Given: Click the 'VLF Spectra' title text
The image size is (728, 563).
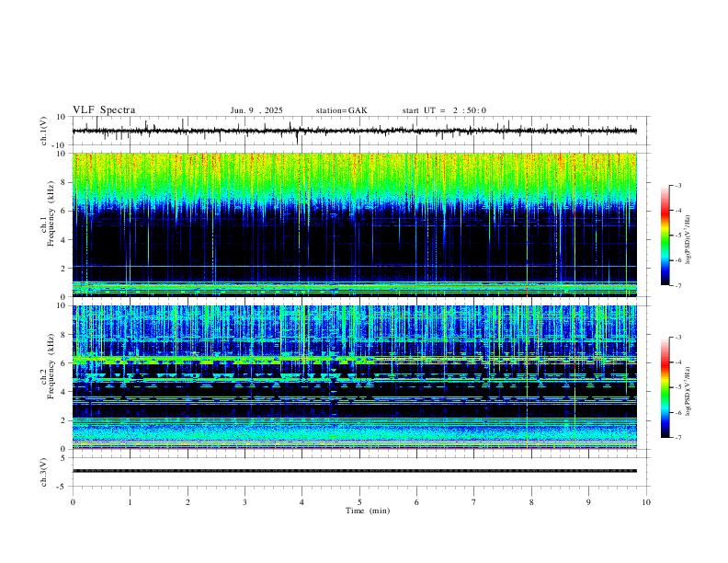Looking at the screenshot, I should coord(104,110).
